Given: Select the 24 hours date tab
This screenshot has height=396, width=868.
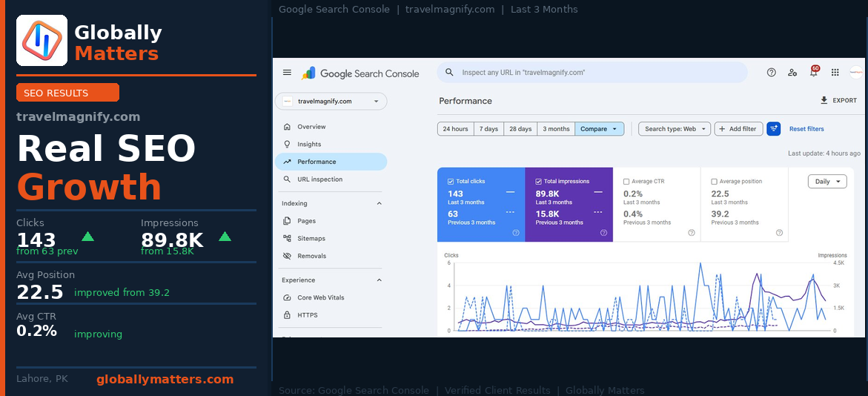Looking at the screenshot, I should [x=456, y=128].
